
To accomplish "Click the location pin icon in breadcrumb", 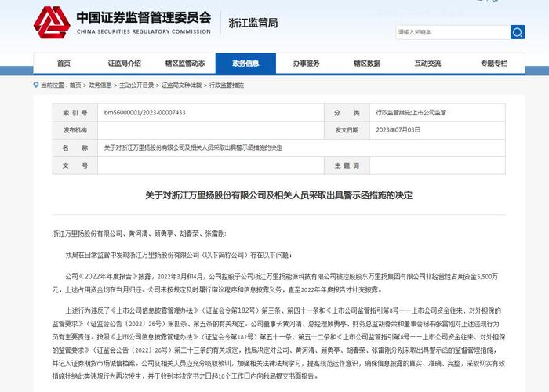I will click(36, 85).
